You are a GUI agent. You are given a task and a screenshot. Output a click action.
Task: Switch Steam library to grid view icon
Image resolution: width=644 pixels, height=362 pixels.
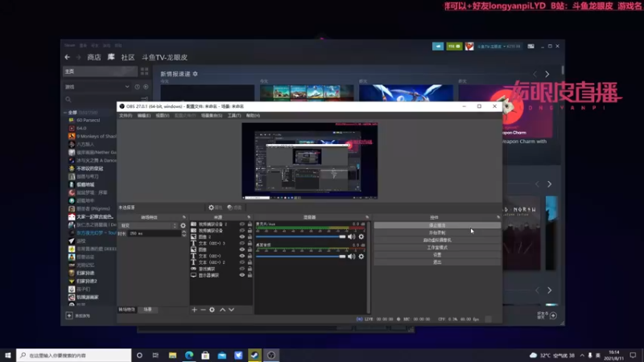coord(145,72)
